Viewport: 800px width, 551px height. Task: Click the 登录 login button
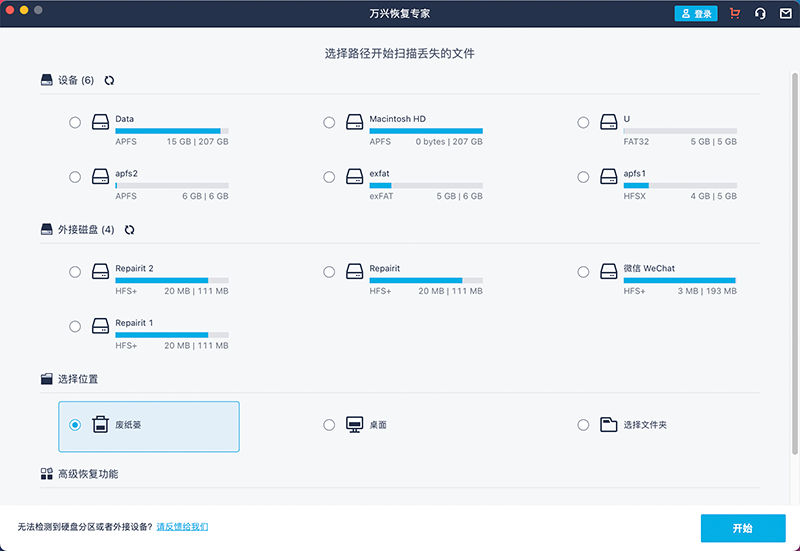696,13
